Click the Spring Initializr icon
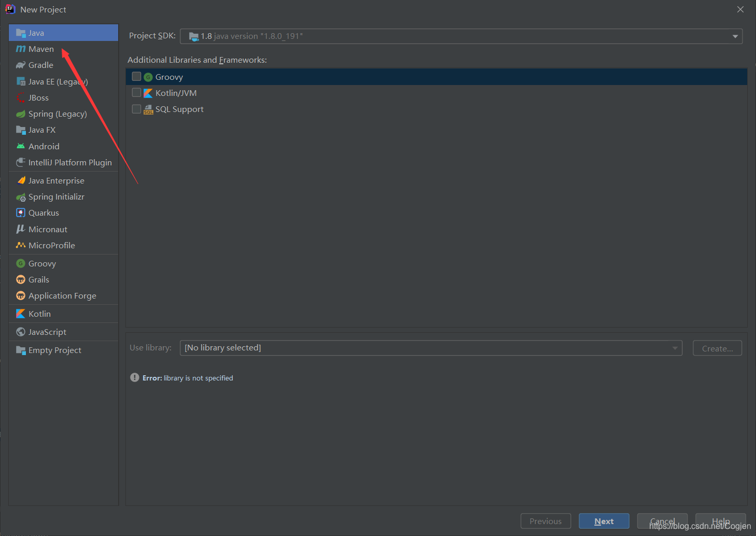 click(21, 197)
